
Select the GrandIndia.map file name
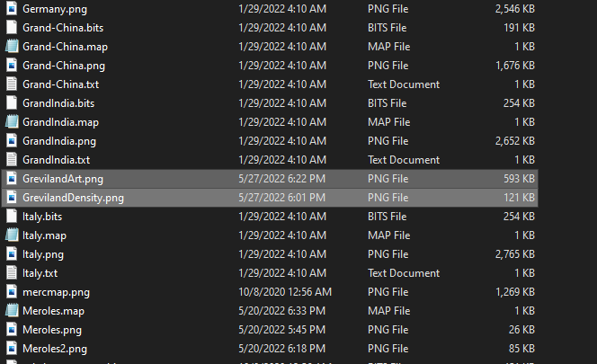[x=60, y=121]
